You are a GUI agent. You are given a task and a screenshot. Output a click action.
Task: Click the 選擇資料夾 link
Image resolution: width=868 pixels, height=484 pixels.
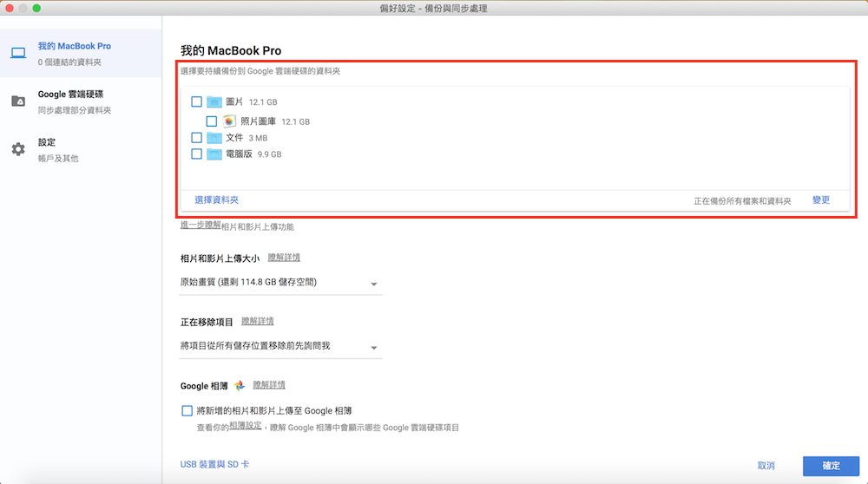[x=217, y=200]
